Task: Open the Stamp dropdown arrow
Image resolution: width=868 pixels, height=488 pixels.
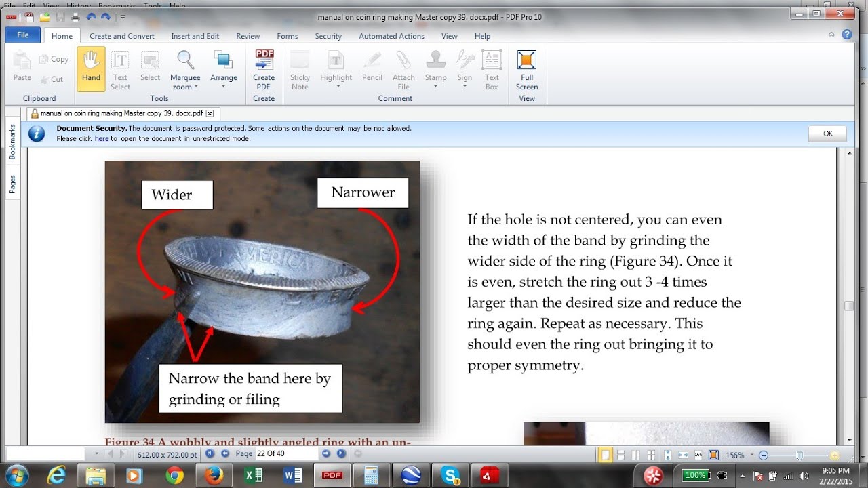Action: point(435,87)
